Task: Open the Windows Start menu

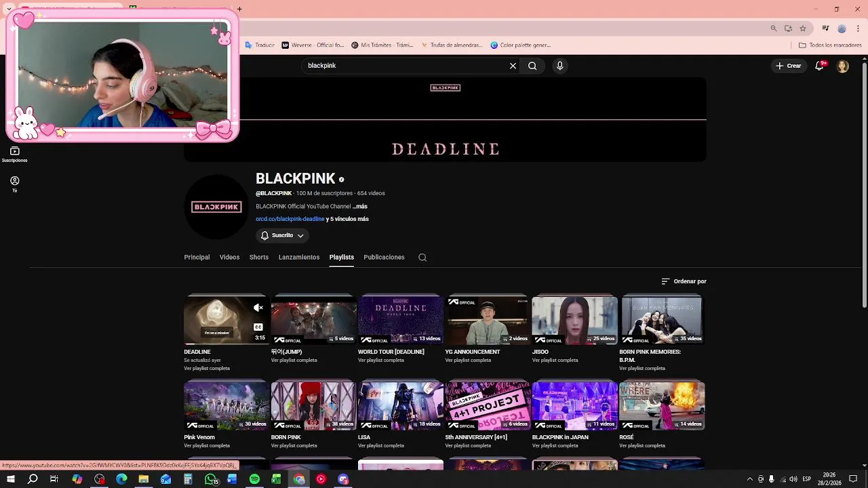Action: (11, 479)
